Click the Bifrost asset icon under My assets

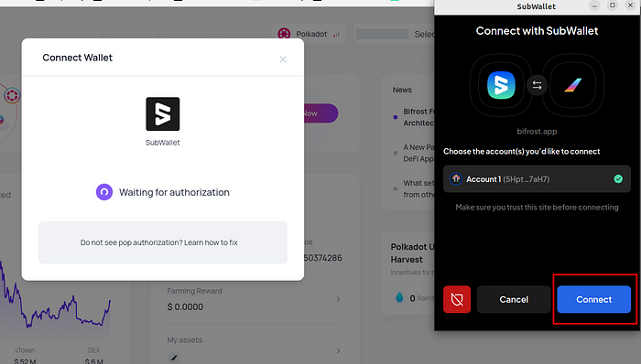[174, 358]
